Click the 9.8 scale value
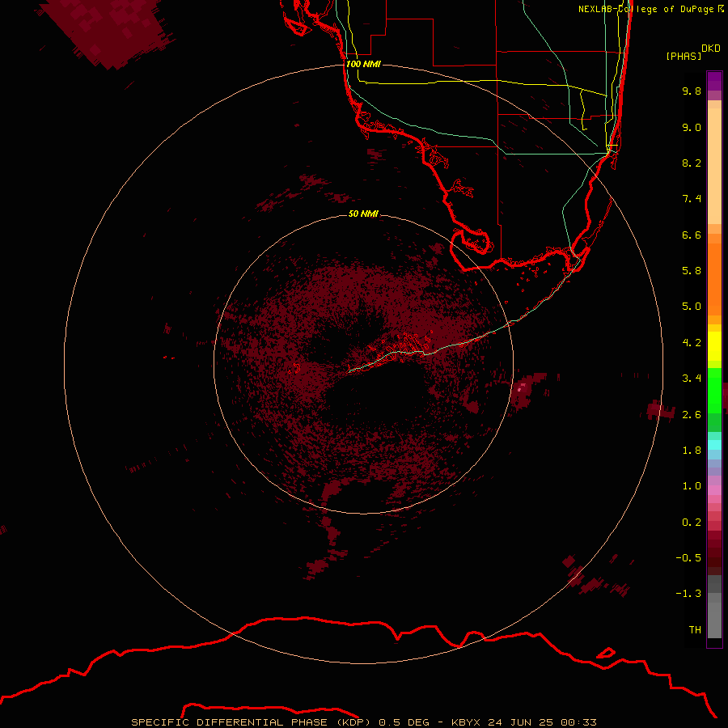 click(x=692, y=91)
